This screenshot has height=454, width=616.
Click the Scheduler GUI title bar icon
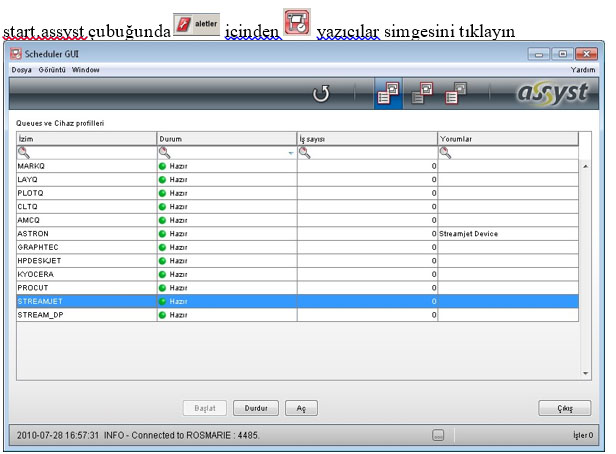pyautogui.click(x=16, y=53)
